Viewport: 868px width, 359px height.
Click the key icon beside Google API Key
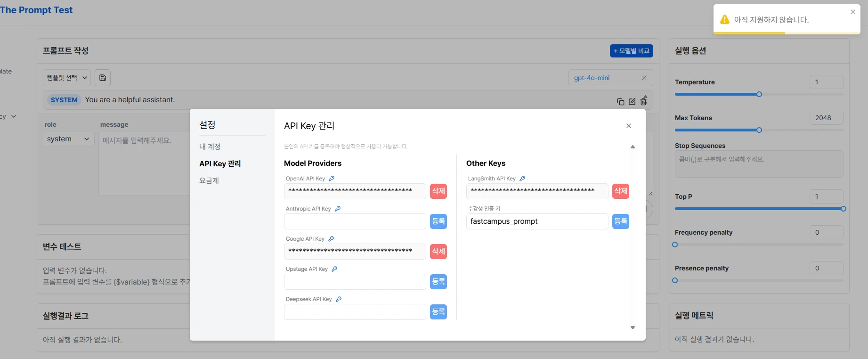pyautogui.click(x=331, y=239)
